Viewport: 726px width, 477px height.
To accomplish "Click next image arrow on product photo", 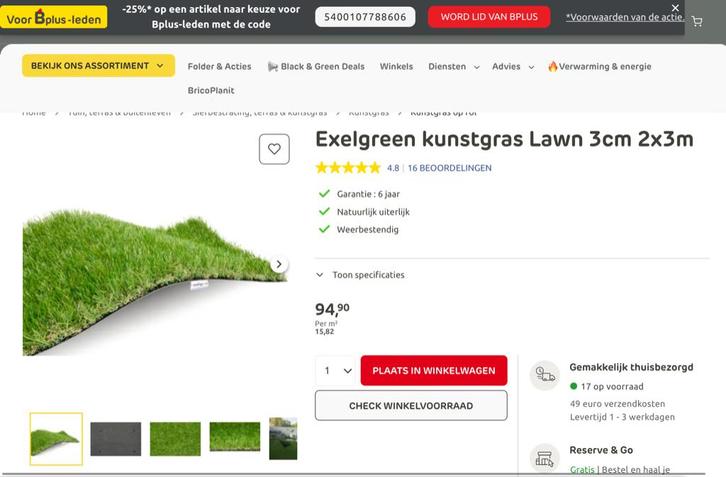I will point(279,265).
